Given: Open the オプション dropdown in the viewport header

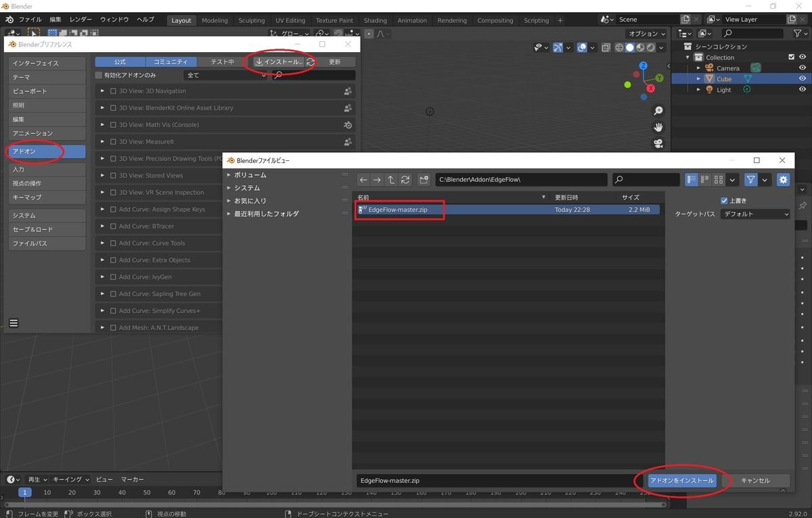Looking at the screenshot, I should tap(646, 32).
